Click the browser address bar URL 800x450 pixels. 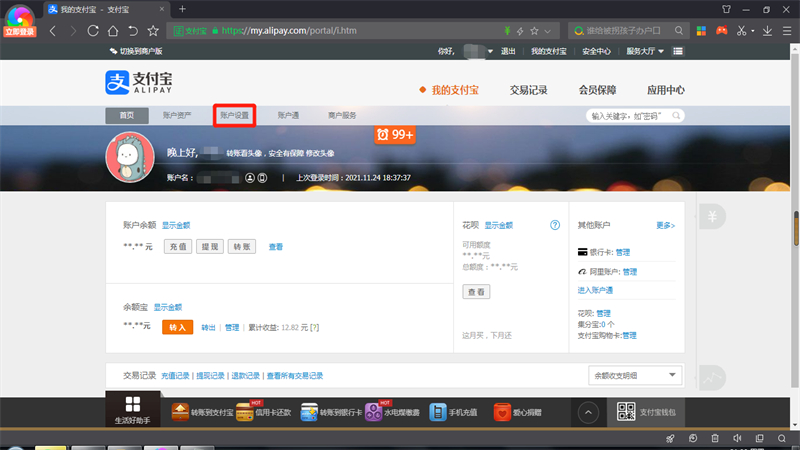(289, 31)
